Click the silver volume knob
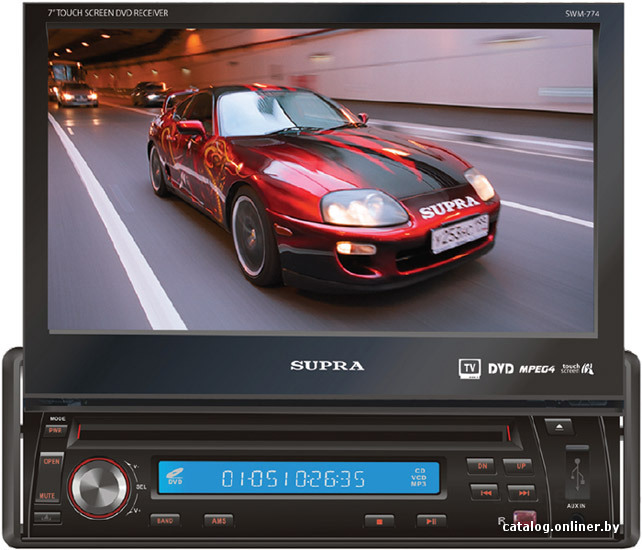The image size is (642, 550). [98, 487]
